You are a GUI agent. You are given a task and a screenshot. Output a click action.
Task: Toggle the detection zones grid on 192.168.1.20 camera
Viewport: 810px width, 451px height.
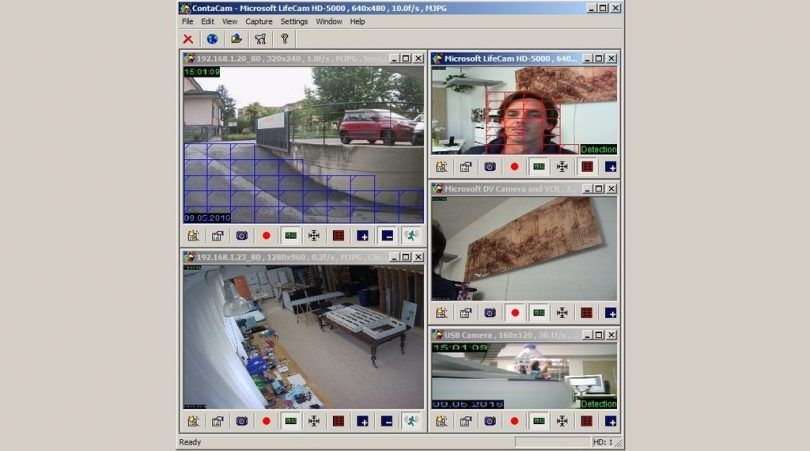tap(338, 236)
